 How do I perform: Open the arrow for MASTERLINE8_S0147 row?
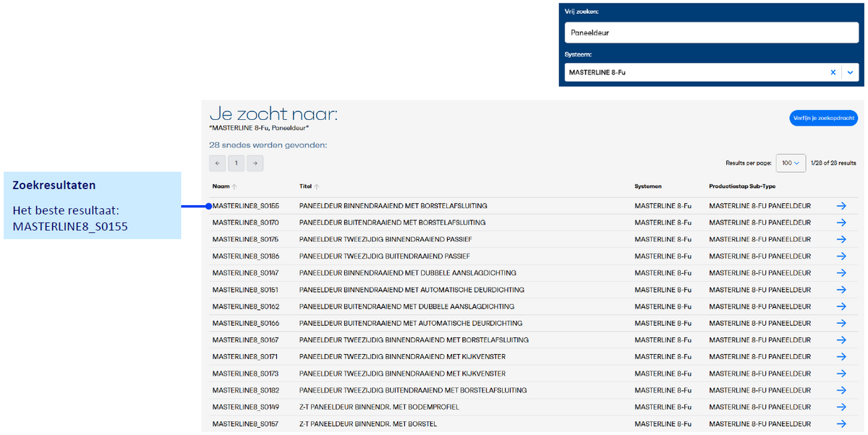click(x=841, y=273)
